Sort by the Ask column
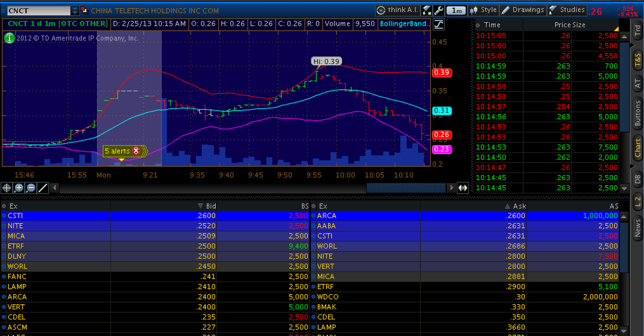This screenshot has width=644, height=336. [516, 206]
